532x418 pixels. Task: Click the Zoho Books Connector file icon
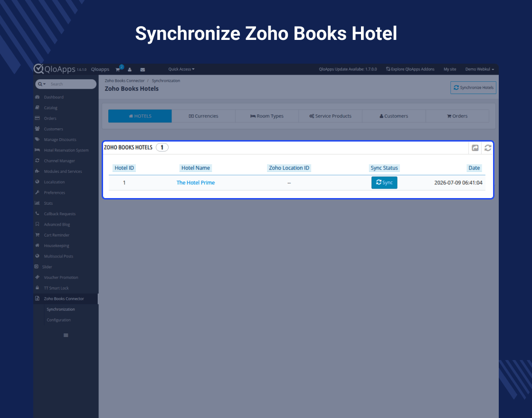click(x=38, y=299)
